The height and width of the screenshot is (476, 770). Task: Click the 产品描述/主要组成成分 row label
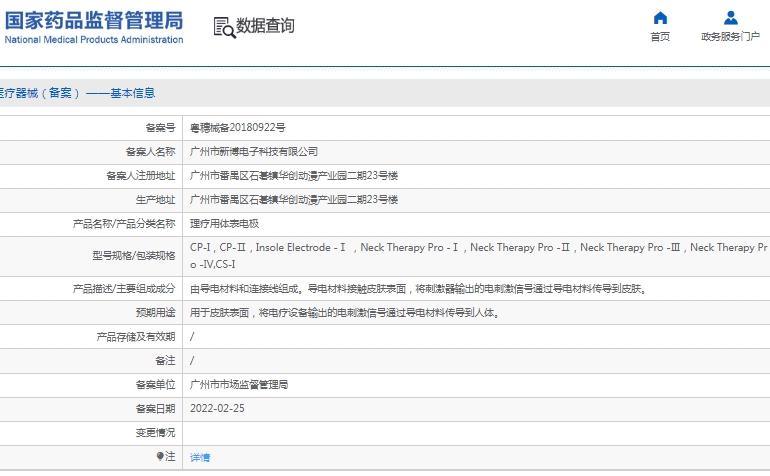point(124,289)
